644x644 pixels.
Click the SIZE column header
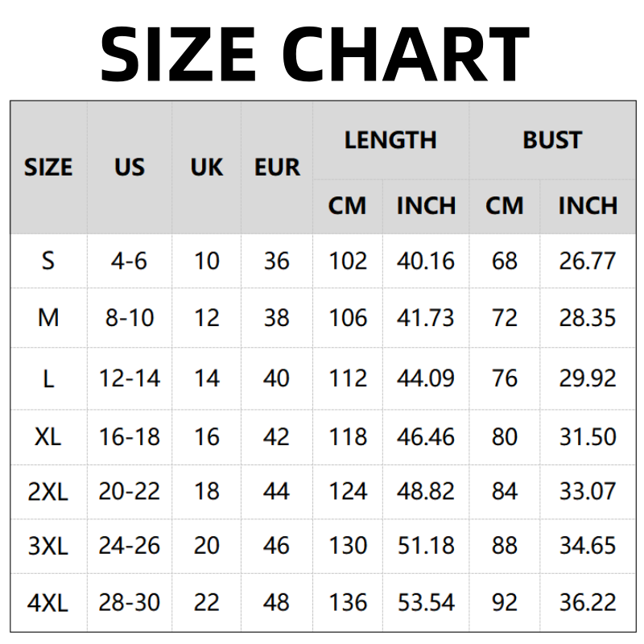[x=48, y=167]
